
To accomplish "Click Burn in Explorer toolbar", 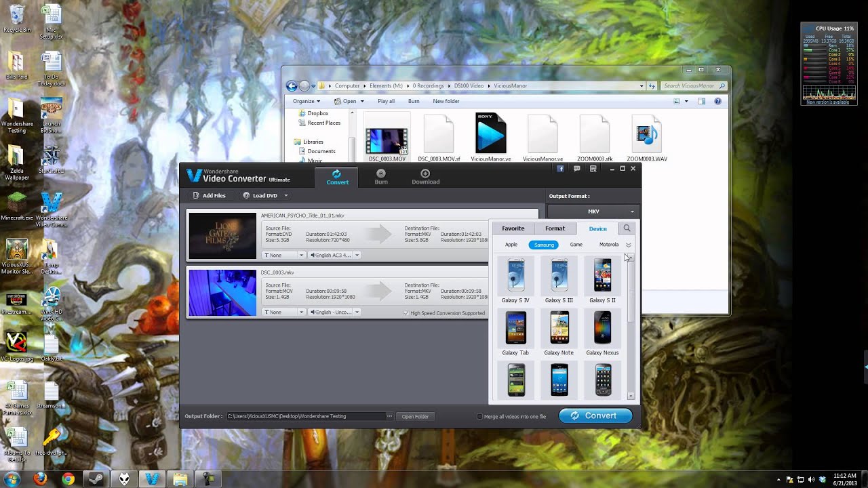I will pyautogui.click(x=414, y=101).
